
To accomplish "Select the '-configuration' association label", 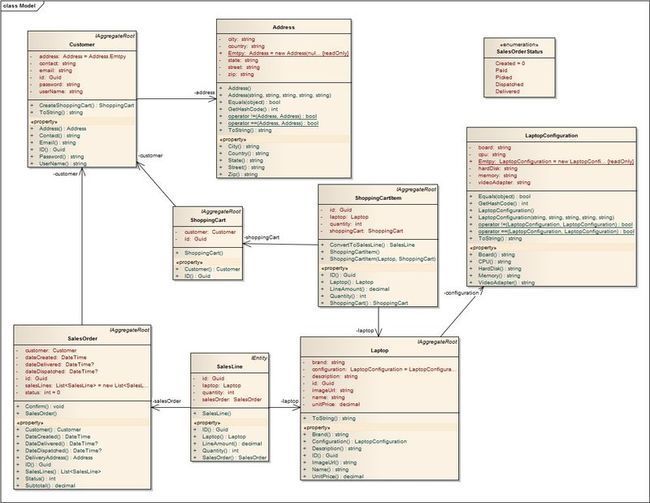I will tap(461, 293).
